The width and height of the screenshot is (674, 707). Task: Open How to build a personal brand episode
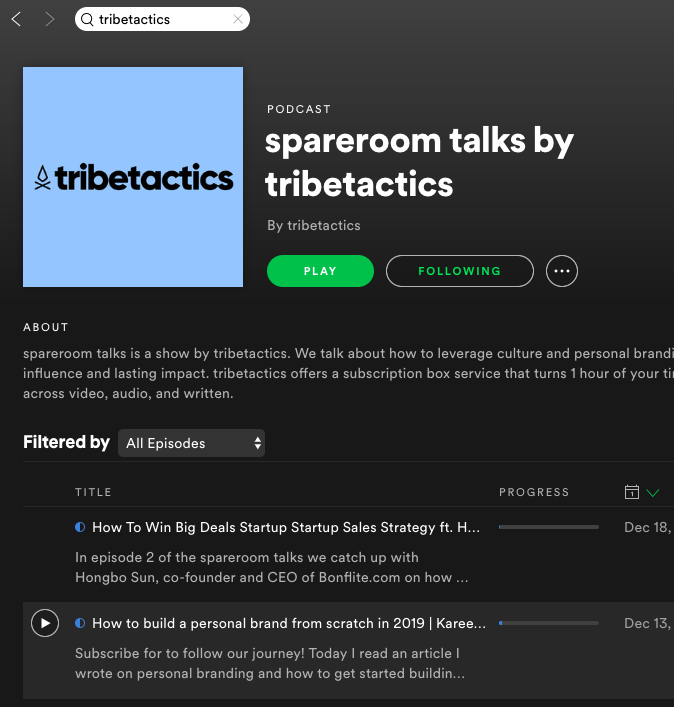tap(289, 623)
